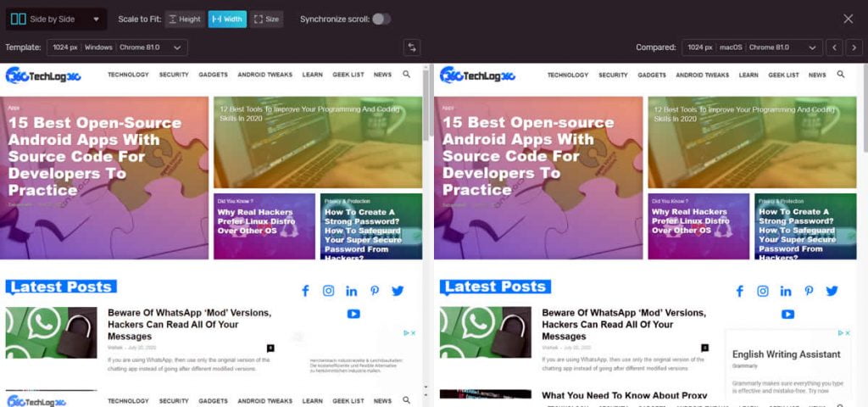Click the Instagram icon in the right preview
This screenshot has width=868, height=407.
(x=763, y=291)
